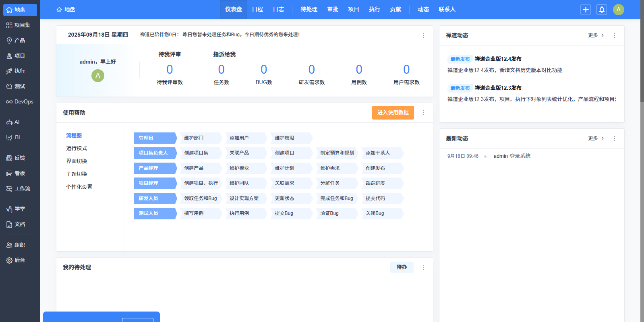
Task: Open the 禅道企业版12.4发布 announcement
Action: tap(498, 59)
